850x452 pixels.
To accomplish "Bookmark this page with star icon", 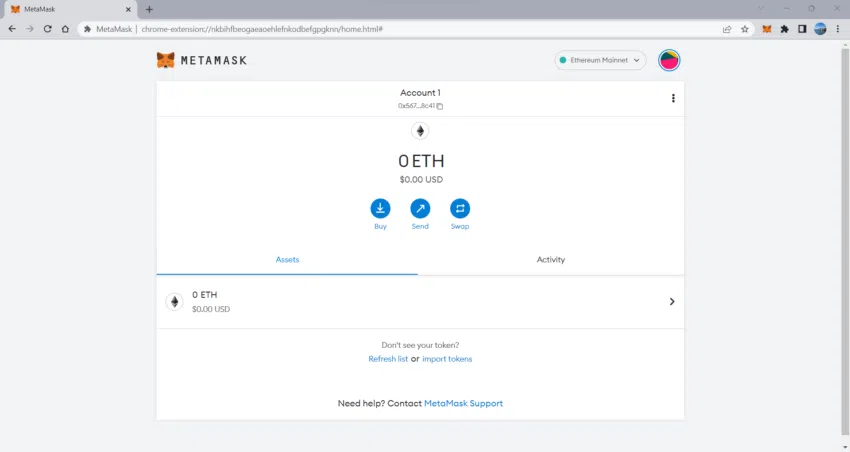I will (745, 29).
